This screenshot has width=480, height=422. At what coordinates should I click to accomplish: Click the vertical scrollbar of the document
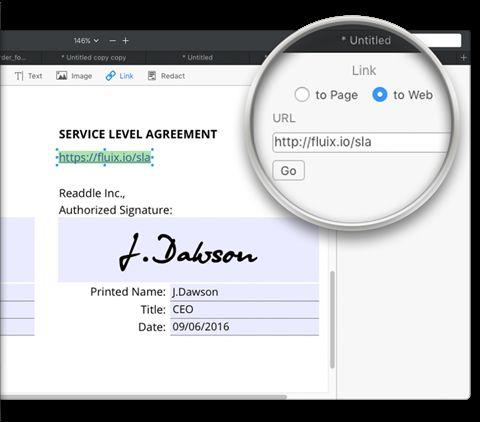click(x=332, y=320)
